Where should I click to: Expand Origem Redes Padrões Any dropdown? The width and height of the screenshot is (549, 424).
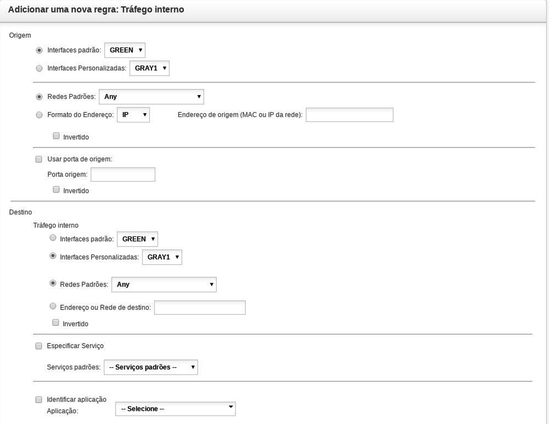(151, 97)
